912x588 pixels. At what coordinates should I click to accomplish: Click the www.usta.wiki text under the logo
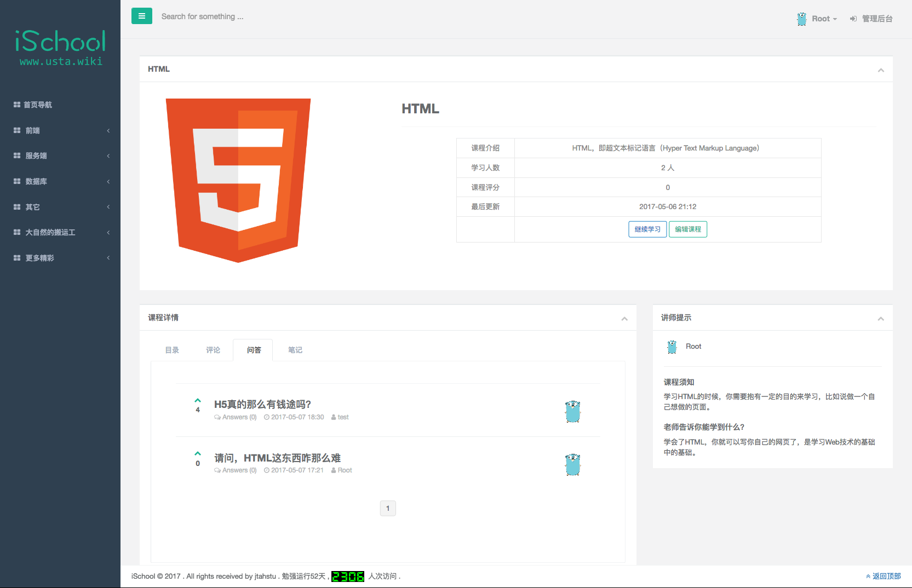click(x=61, y=61)
